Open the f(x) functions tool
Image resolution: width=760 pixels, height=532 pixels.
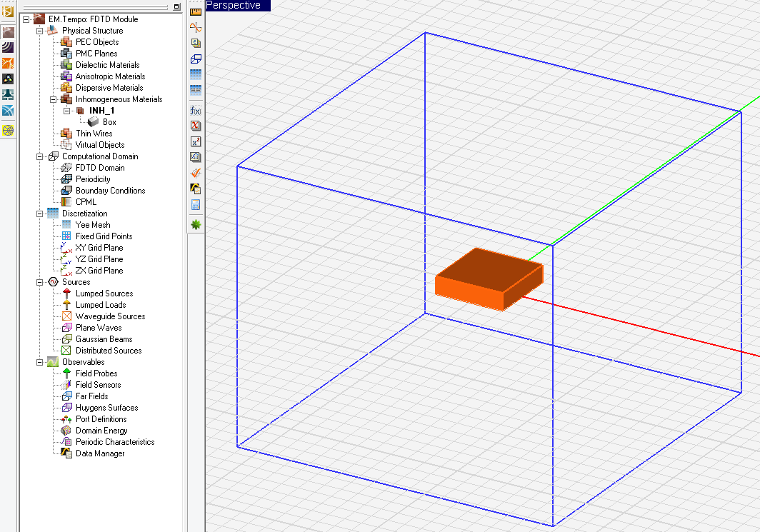coord(196,110)
